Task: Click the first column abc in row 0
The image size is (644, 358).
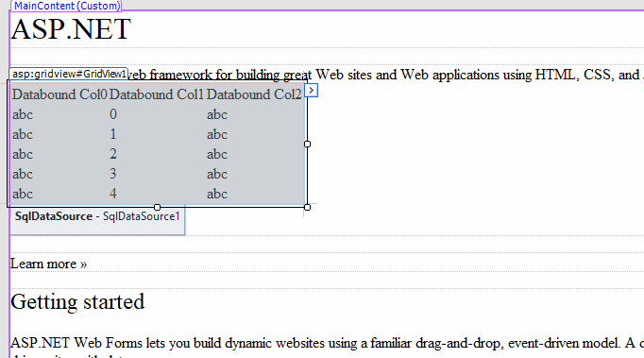Action: coord(23,114)
